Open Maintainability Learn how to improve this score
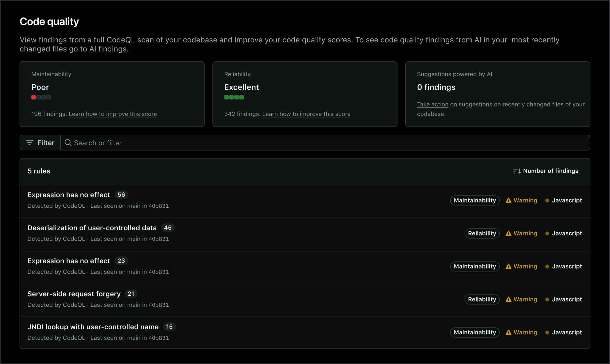 coord(113,114)
